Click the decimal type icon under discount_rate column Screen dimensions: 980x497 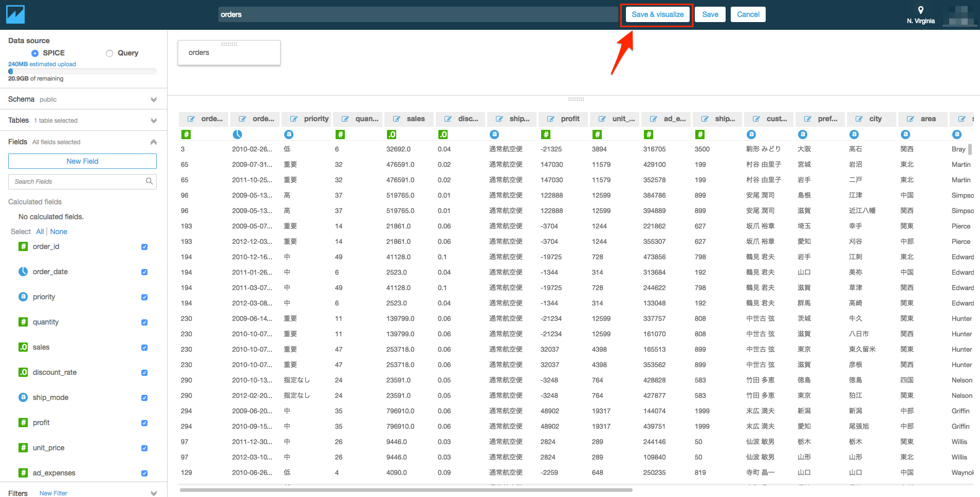point(443,134)
